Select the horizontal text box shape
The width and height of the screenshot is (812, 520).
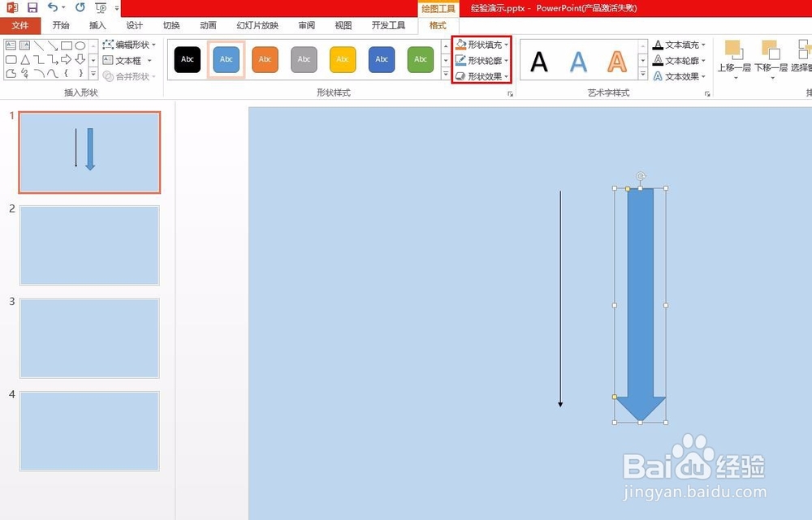pos(11,45)
